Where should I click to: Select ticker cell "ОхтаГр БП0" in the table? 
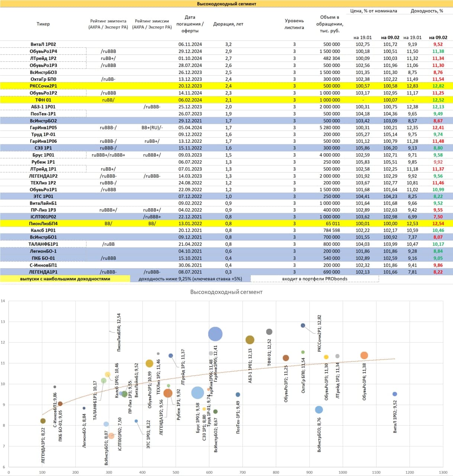[x=43, y=79]
